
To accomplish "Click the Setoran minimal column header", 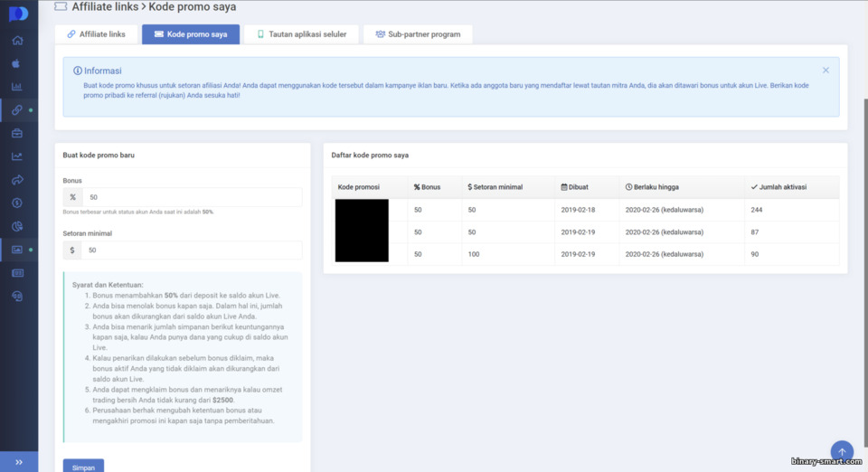I will (x=495, y=187).
